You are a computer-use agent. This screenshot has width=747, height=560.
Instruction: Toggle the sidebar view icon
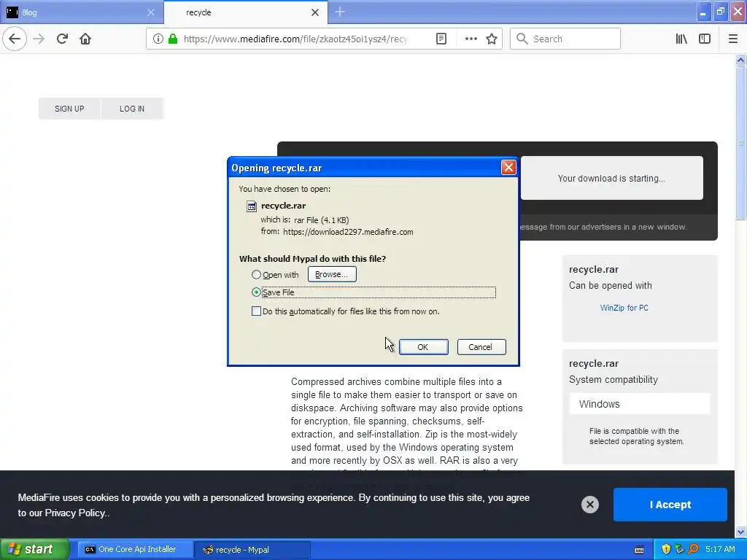click(705, 39)
